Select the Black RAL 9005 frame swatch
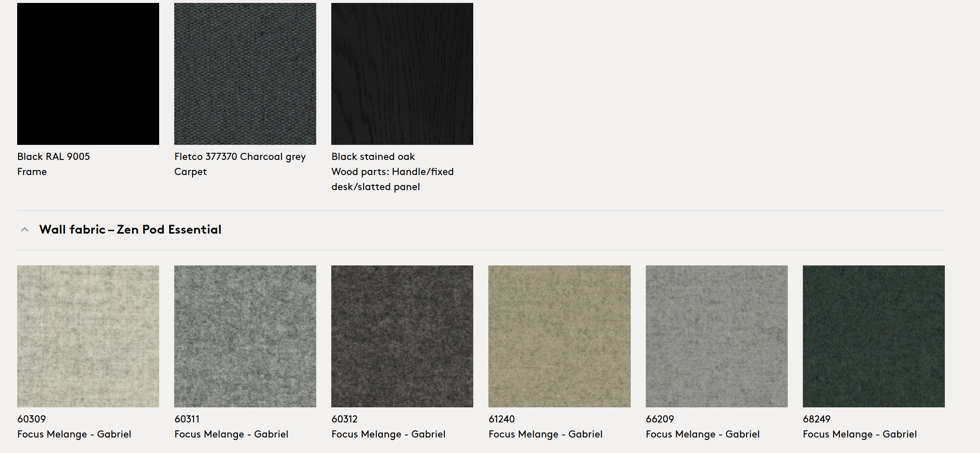Image resolution: width=980 pixels, height=453 pixels. (x=88, y=74)
